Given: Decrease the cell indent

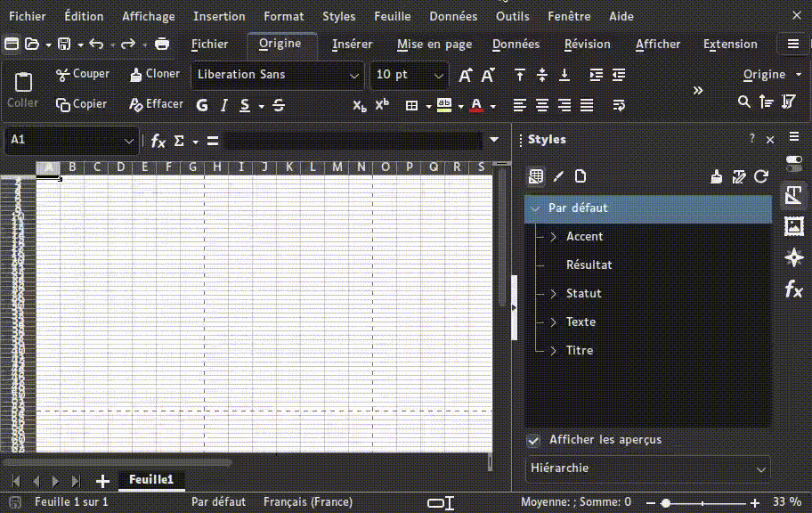Looking at the screenshot, I should coord(619,75).
